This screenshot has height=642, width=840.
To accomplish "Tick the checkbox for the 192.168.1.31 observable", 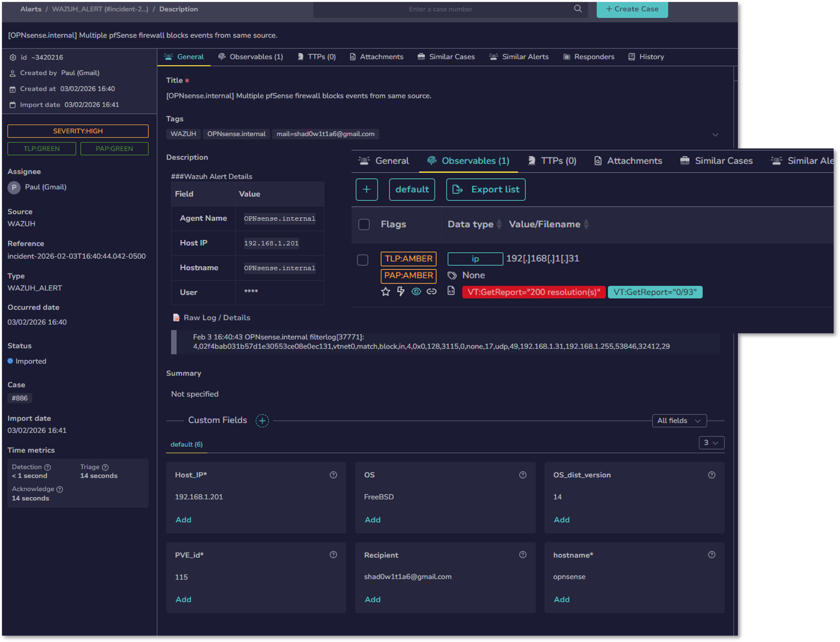I will [x=362, y=260].
